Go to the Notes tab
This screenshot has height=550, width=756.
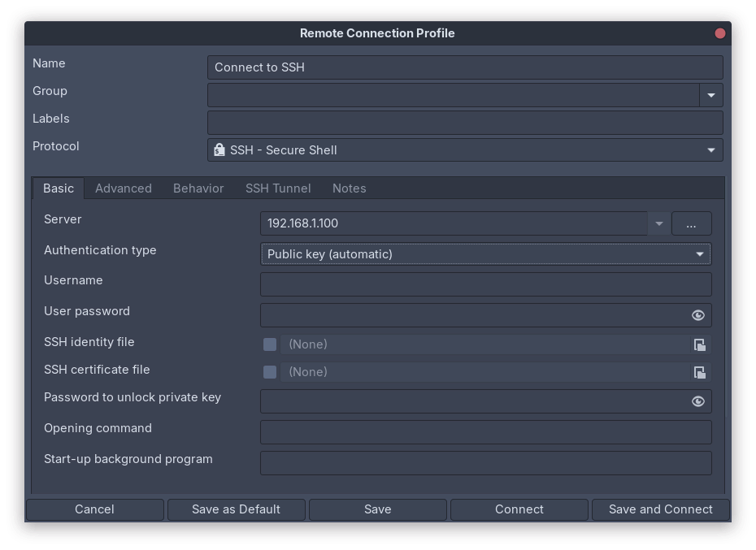349,188
